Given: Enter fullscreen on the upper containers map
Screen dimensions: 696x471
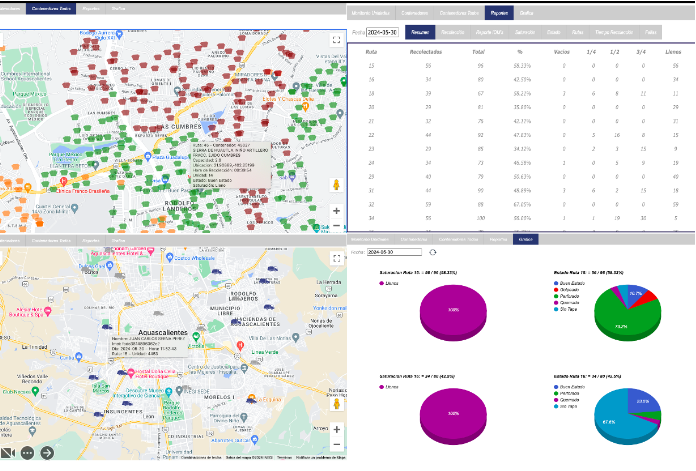Looking at the screenshot, I should [x=336, y=40].
